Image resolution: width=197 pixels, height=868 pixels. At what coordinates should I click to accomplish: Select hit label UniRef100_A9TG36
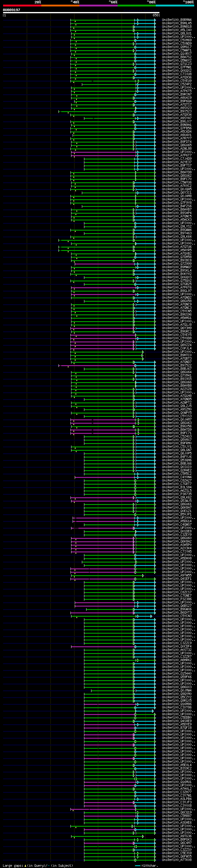177,836
